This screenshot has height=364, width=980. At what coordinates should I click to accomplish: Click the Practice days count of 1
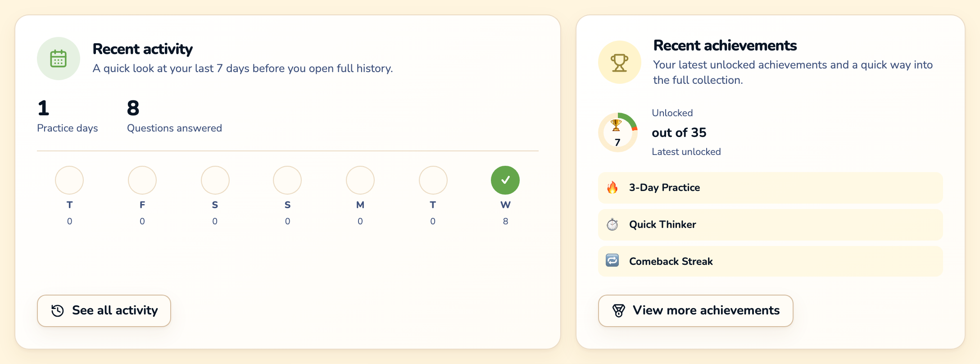[x=43, y=108]
